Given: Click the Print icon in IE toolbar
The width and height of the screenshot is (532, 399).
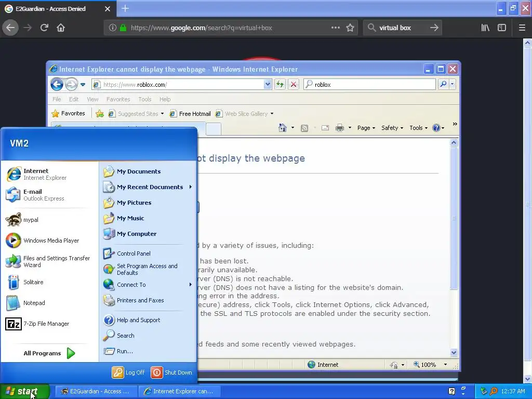Looking at the screenshot, I should (x=340, y=128).
